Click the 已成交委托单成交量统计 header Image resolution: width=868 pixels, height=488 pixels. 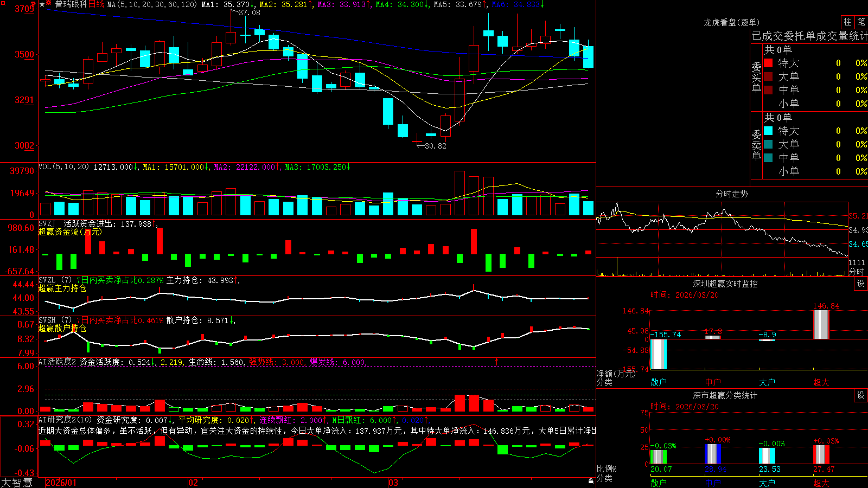[x=809, y=36]
